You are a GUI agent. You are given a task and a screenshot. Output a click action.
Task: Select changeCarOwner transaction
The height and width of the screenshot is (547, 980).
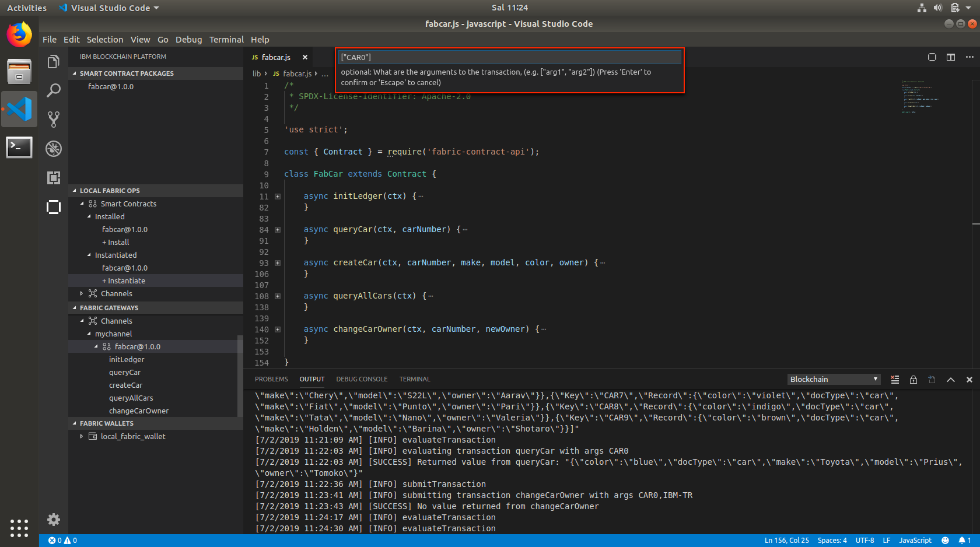click(x=139, y=411)
